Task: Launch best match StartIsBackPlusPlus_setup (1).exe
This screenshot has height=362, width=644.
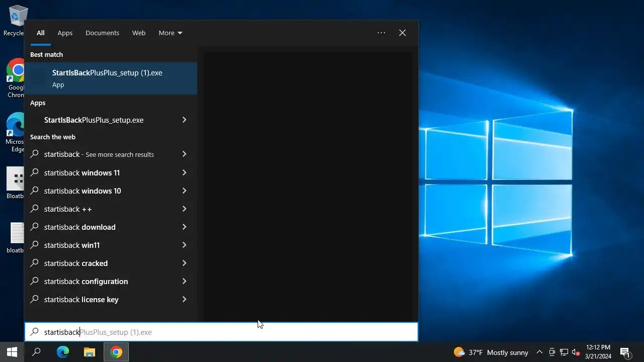Action: pyautogui.click(x=111, y=78)
